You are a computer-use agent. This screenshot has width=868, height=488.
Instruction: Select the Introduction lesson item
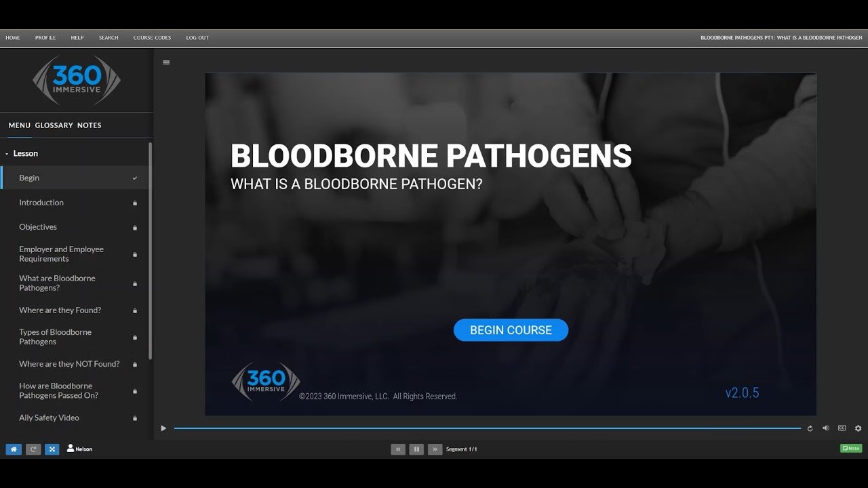tap(41, 203)
